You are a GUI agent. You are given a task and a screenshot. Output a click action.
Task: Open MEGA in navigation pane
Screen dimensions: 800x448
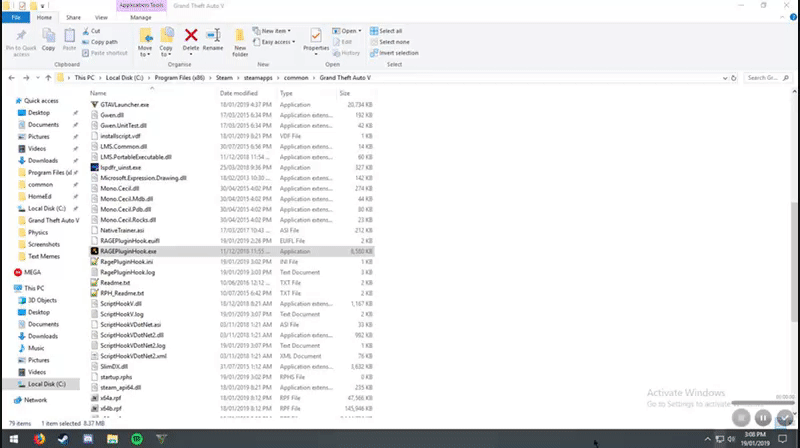pyautogui.click(x=32, y=272)
